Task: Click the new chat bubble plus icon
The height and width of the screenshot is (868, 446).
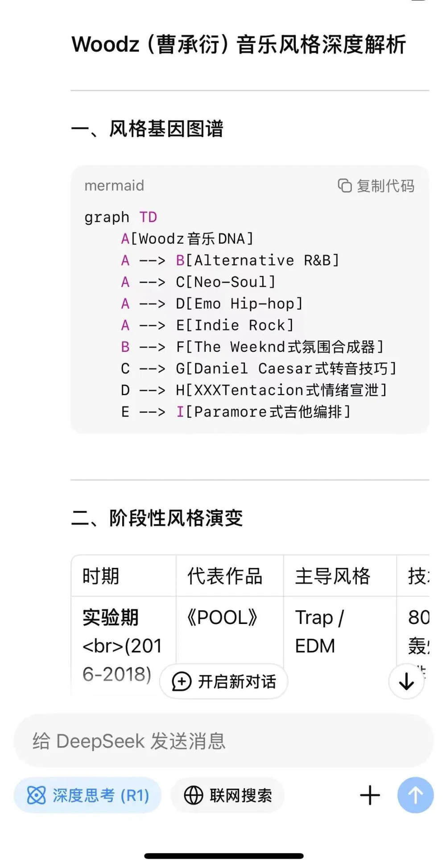Action: [182, 681]
